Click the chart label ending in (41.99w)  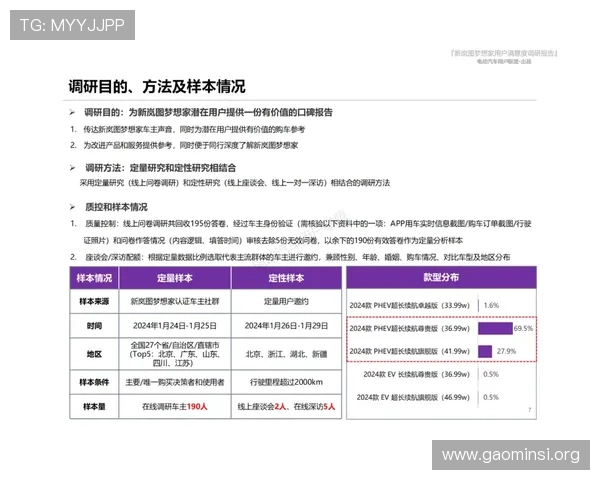click(x=409, y=351)
